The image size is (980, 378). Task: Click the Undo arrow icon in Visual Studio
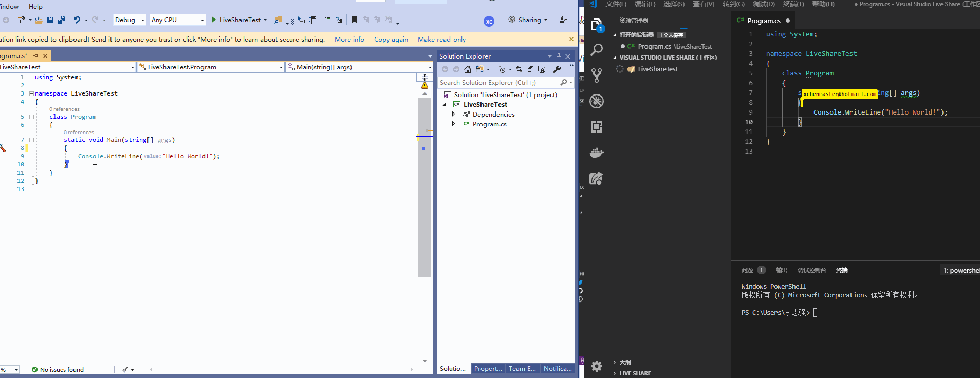click(77, 20)
